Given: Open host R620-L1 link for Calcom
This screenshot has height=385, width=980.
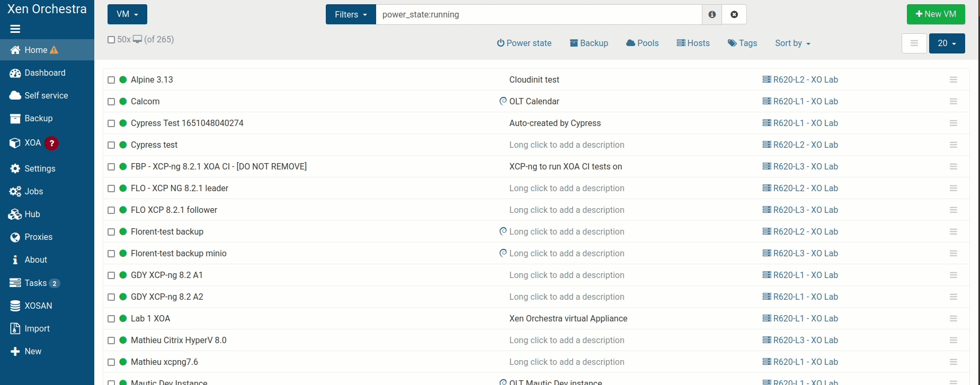Looking at the screenshot, I should tap(800, 101).
